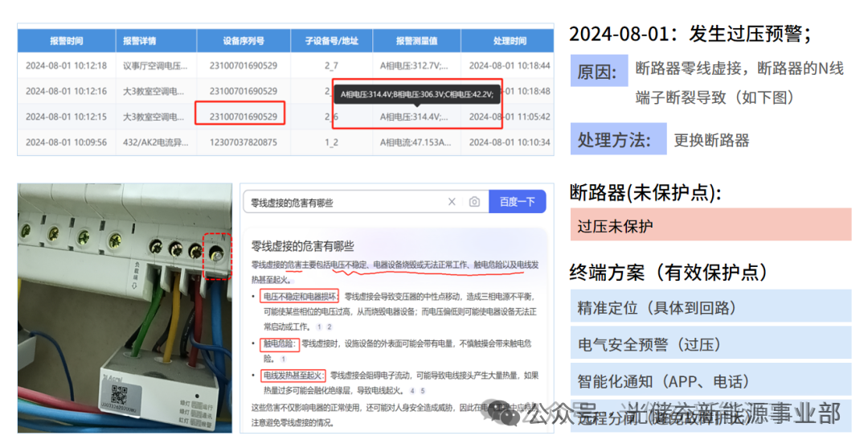Select the 报警时间 column header
This screenshot has height=448, width=868.
[67, 41]
